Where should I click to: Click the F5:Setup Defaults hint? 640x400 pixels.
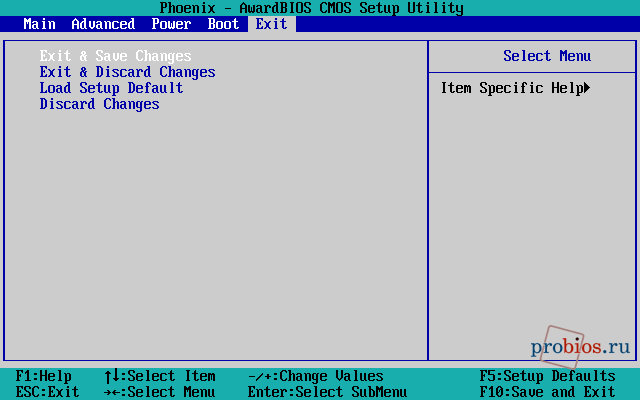pyautogui.click(x=547, y=376)
